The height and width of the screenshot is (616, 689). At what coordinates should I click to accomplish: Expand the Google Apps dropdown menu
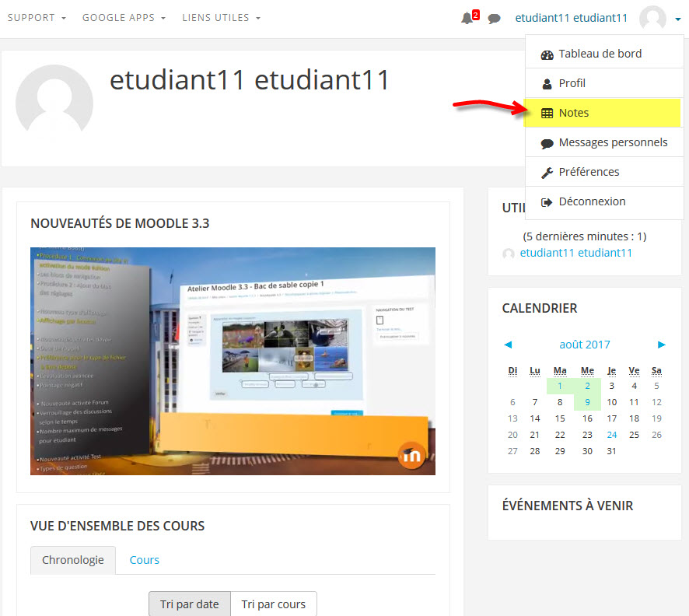(124, 18)
